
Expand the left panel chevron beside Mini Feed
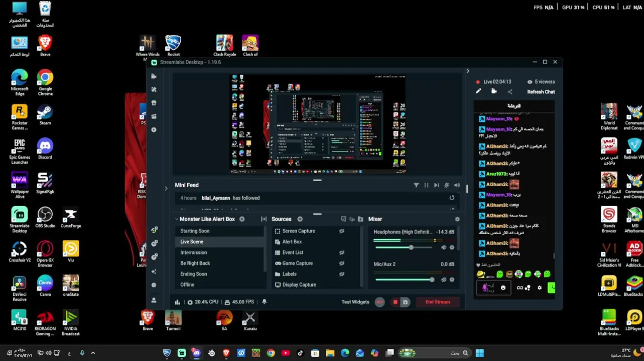(x=166, y=189)
